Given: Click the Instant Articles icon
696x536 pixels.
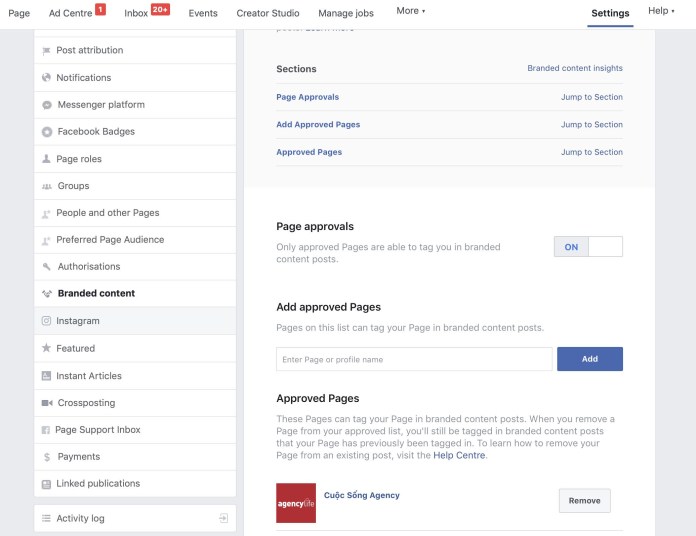Looking at the screenshot, I should (46, 376).
